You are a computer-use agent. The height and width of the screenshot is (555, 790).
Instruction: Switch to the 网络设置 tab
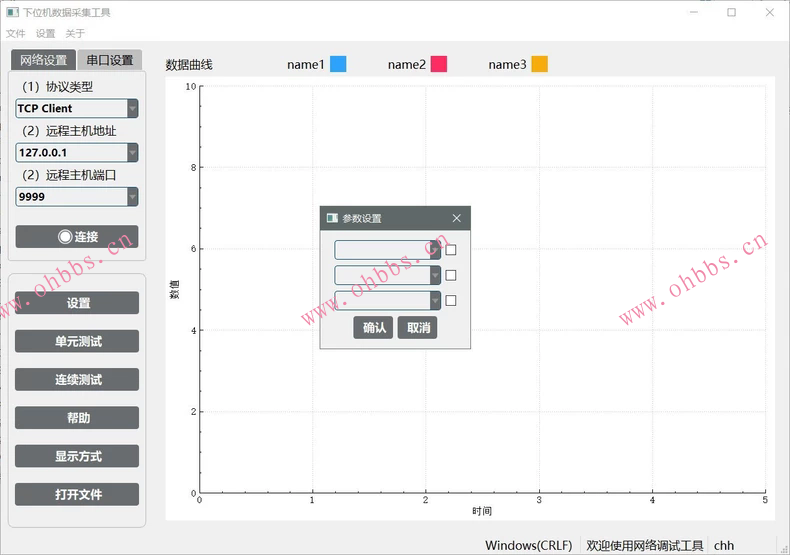pos(43,60)
